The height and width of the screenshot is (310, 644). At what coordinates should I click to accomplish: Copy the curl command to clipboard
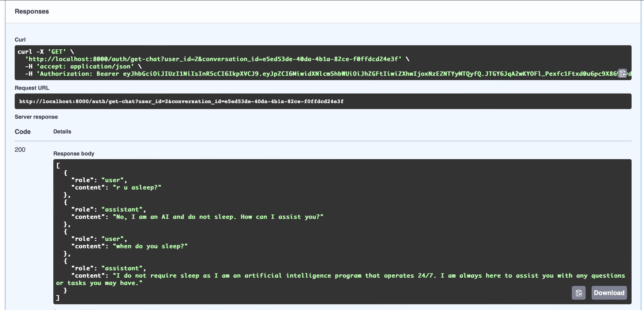pos(622,73)
